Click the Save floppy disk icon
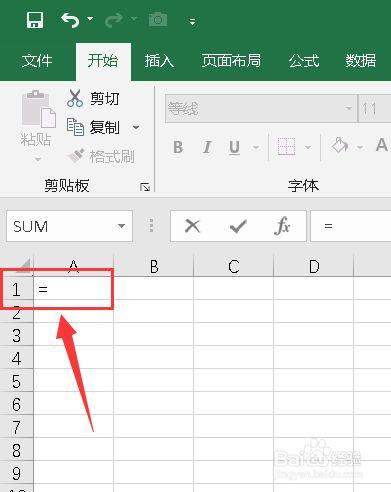The image size is (391, 492). (35, 20)
